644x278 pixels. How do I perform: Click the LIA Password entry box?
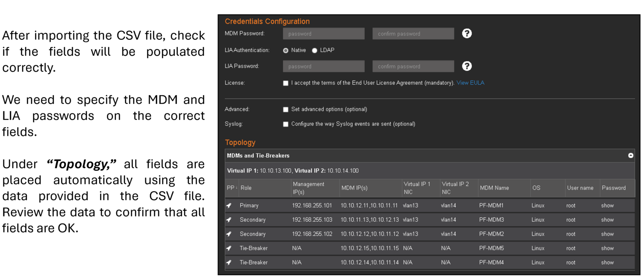click(x=323, y=66)
